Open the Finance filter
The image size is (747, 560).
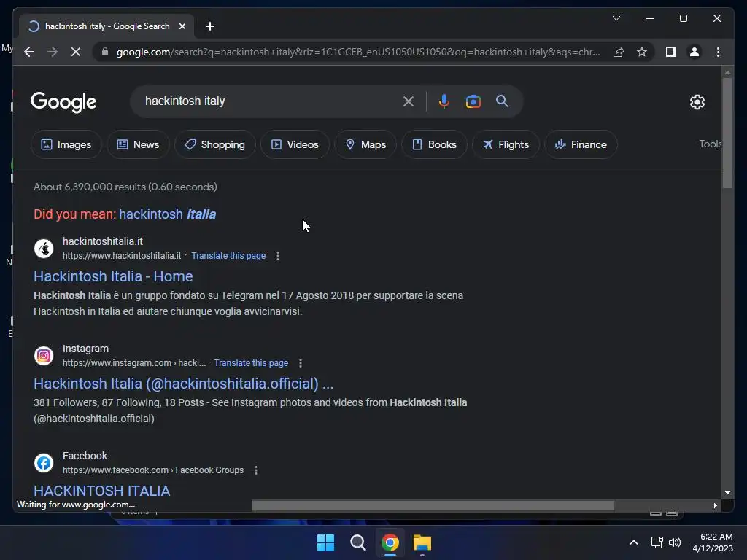click(x=580, y=144)
